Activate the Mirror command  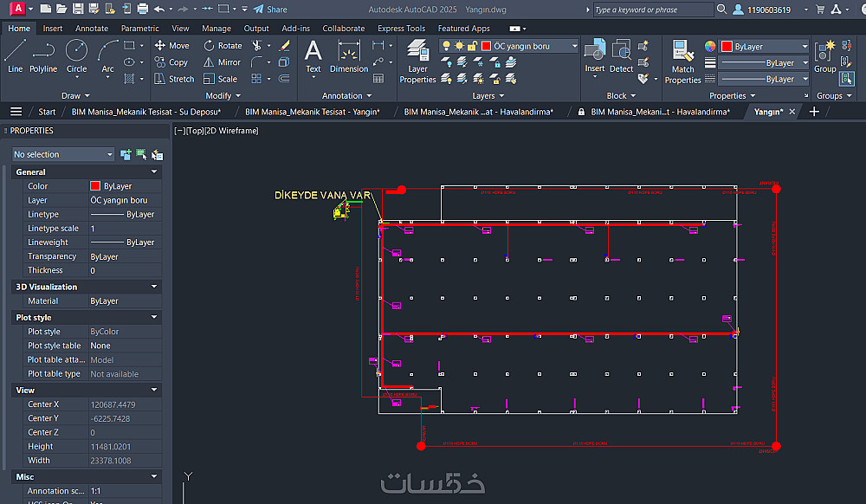(x=222, y=61)
